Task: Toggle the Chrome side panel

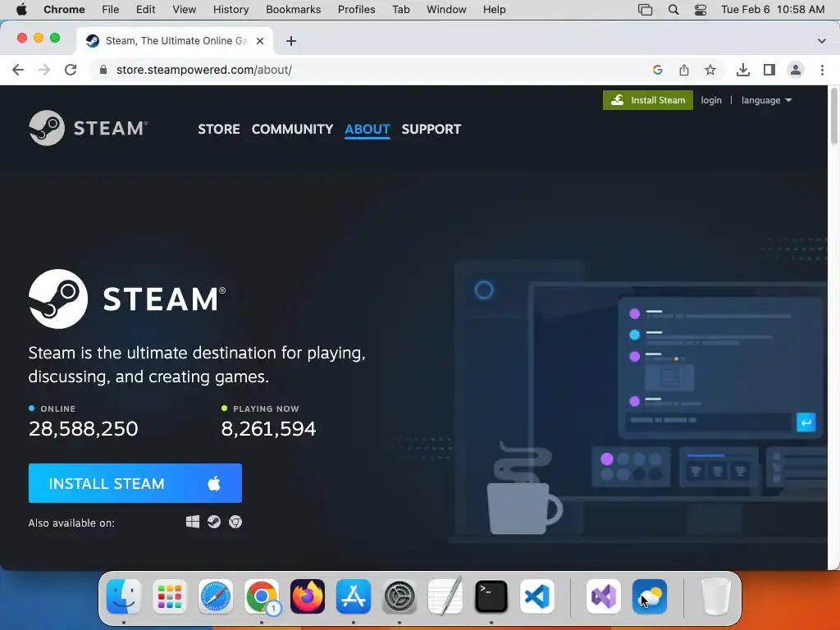Action: (769, 70)
